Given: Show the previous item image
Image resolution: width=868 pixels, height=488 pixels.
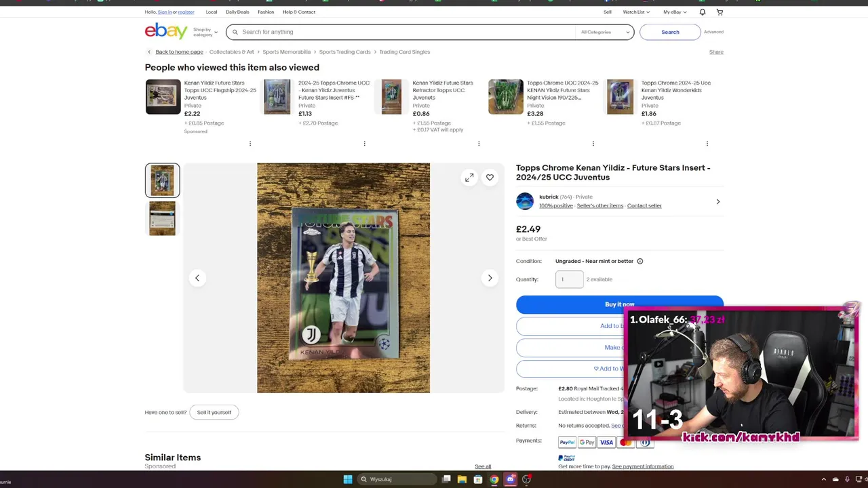Looking at the screenshot, I should click(x=197, y=278).
